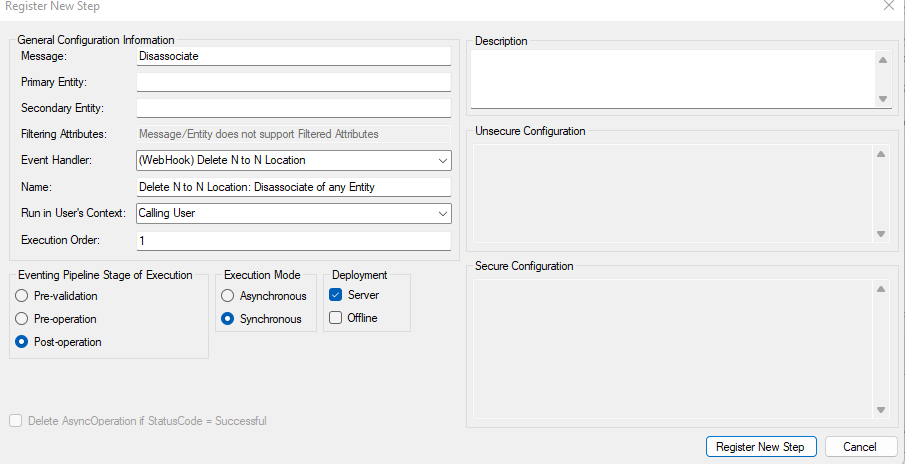Focus the Secondary Entity input field
Screen dimensions: 905x464
click(x=293, y=108)
